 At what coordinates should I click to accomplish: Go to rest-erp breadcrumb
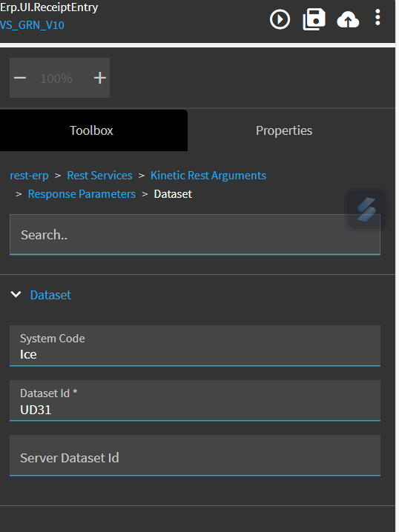[x=29, y=176]
